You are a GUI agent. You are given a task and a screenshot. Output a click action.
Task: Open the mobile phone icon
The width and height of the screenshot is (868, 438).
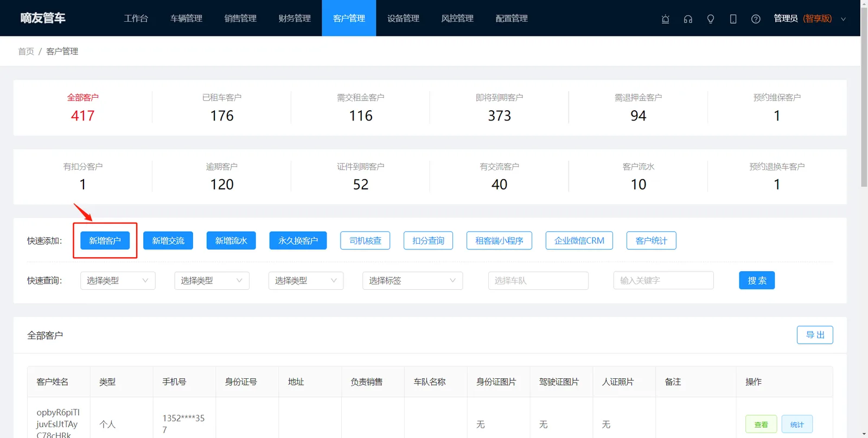tap(733, 19)
